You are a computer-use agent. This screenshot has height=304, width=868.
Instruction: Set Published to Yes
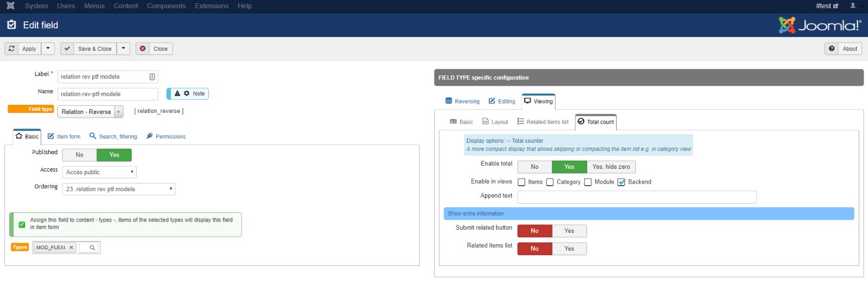pos(114,155)
